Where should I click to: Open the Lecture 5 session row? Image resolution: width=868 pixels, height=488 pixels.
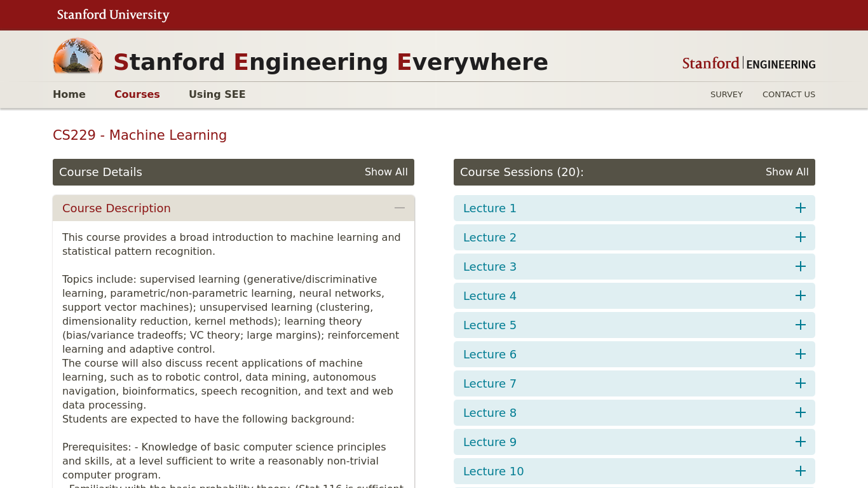[x=634, y=325]
